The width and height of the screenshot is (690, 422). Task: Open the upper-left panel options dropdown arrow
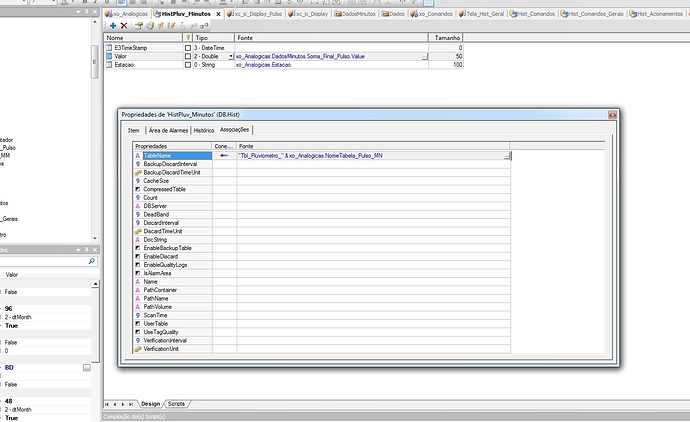click(78, 11)
